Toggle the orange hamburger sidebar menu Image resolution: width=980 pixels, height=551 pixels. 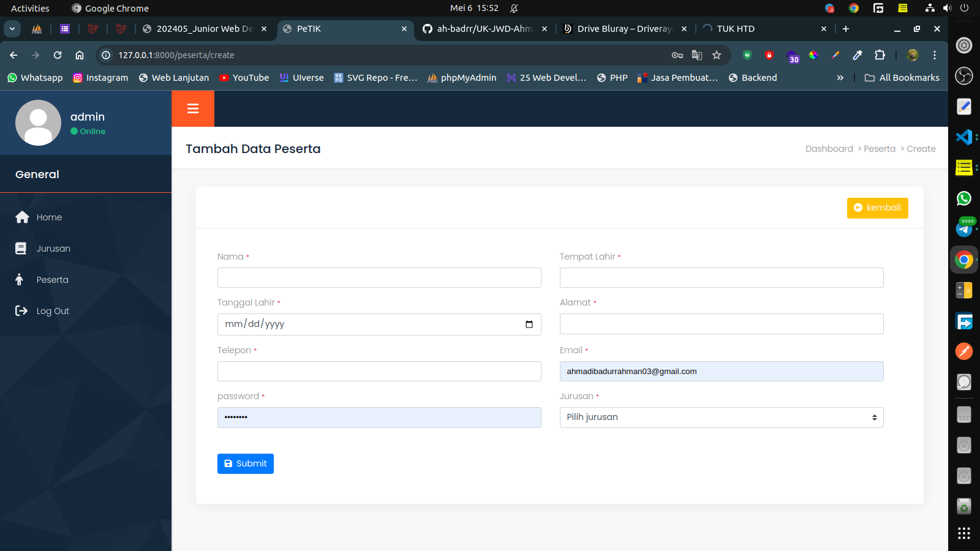[193, 108]
